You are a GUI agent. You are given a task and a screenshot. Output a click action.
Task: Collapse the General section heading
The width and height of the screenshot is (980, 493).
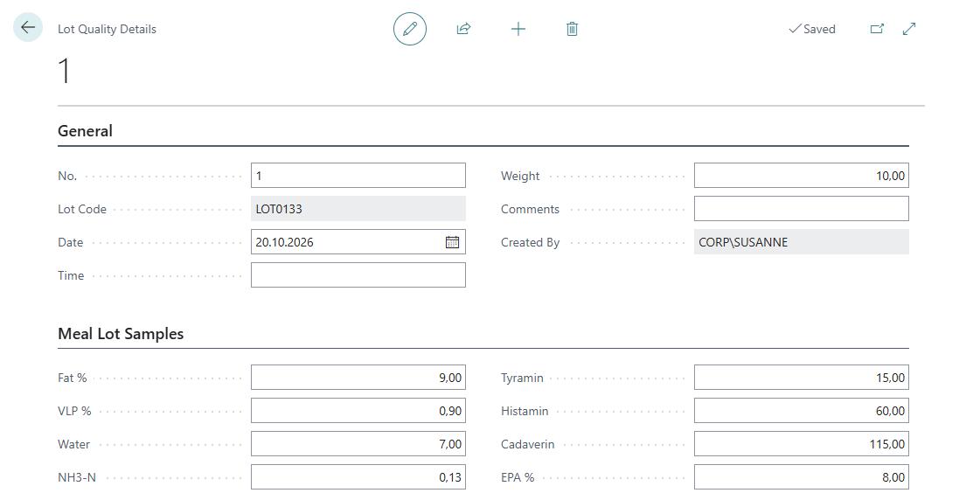[85, 130]
